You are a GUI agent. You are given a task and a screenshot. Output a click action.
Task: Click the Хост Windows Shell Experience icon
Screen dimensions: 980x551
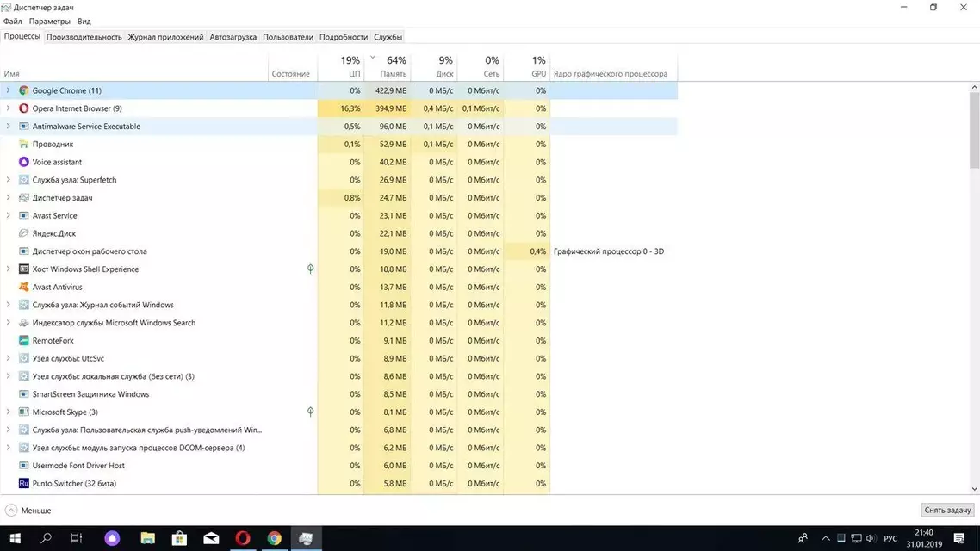click(x=24, y=269)
